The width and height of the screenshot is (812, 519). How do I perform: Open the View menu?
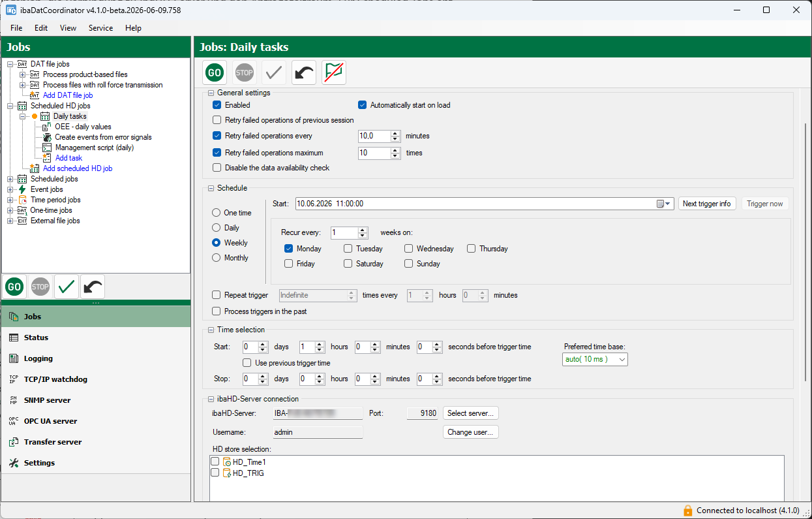coord(68,28)
